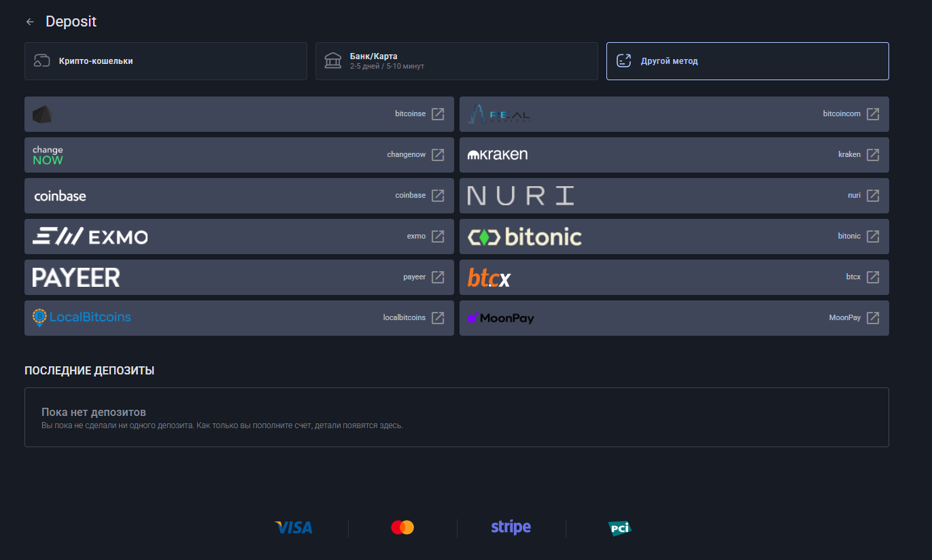Open the external link icon for coinbase

point(438,196)
